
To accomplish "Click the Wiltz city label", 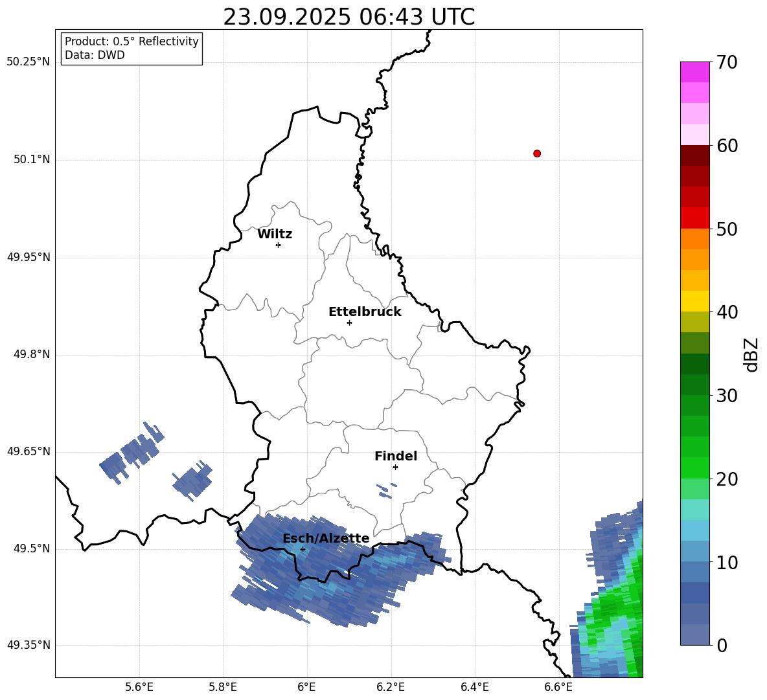I will coord(275,234).
